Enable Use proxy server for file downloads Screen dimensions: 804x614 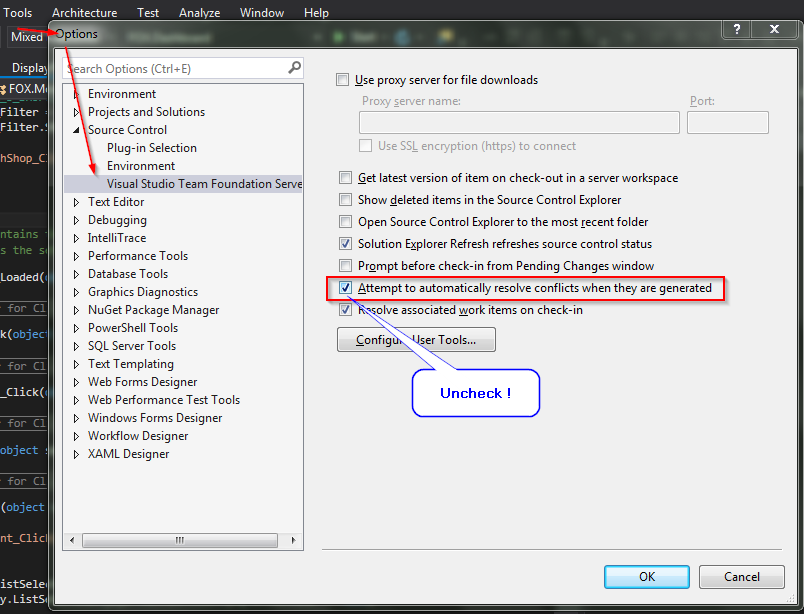pyautogui.click(x=343, y=80)
